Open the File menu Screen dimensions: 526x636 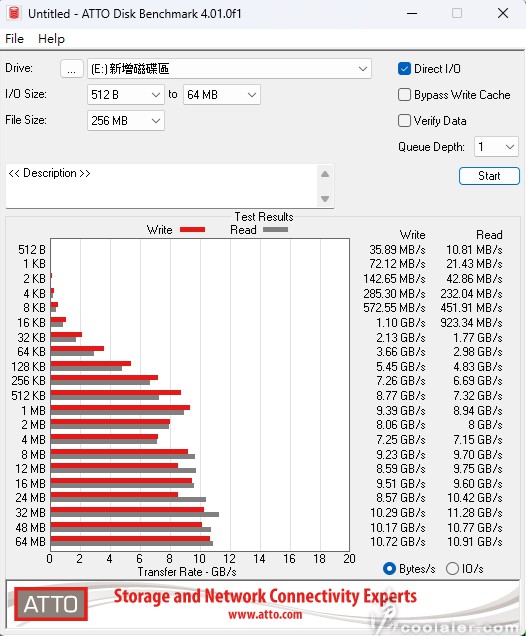pyautogui.click(x=15, y=39)
